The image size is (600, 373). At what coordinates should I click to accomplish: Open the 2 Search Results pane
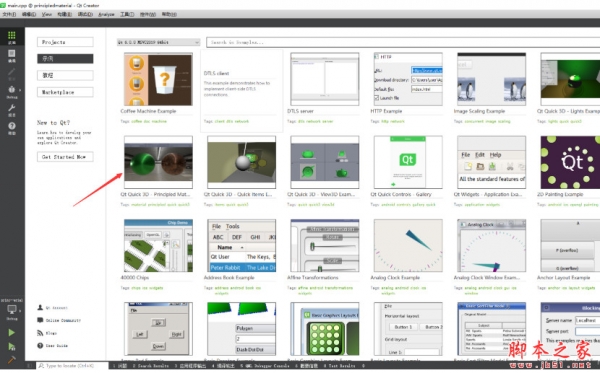coord(150,366)
